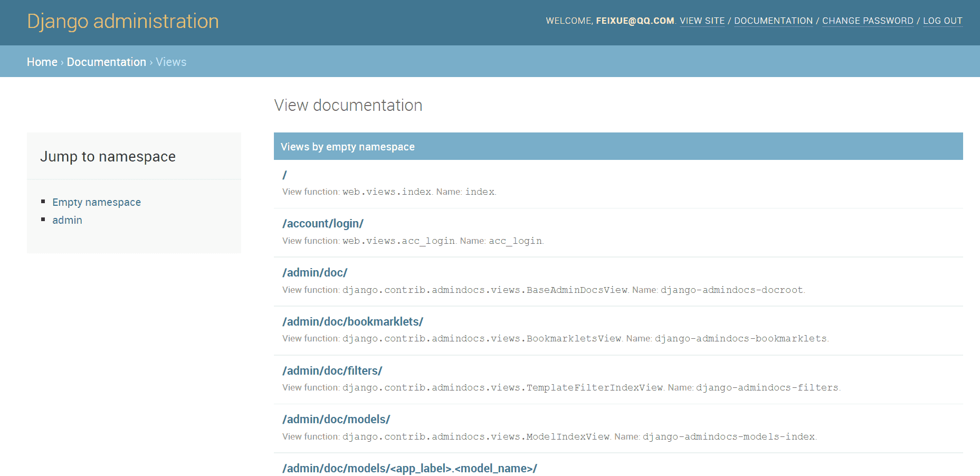Open Documentation breadcrumb link

[107, 62]
